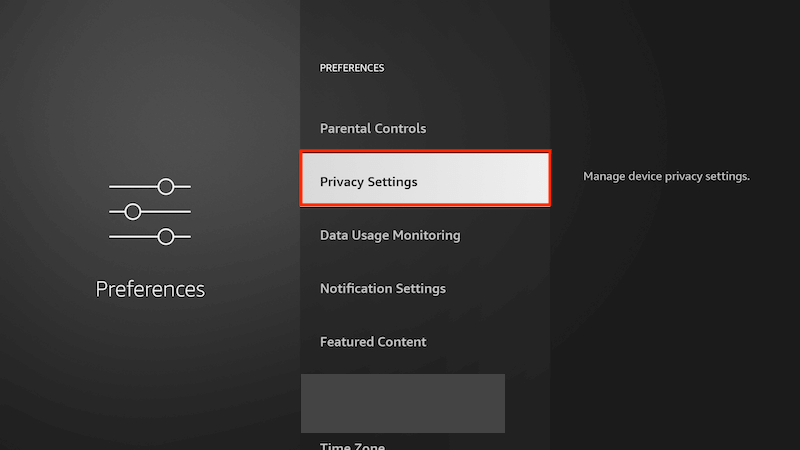
Task: Select the highlighted Privacy Settings item
Action: click(x=426, y=179)
